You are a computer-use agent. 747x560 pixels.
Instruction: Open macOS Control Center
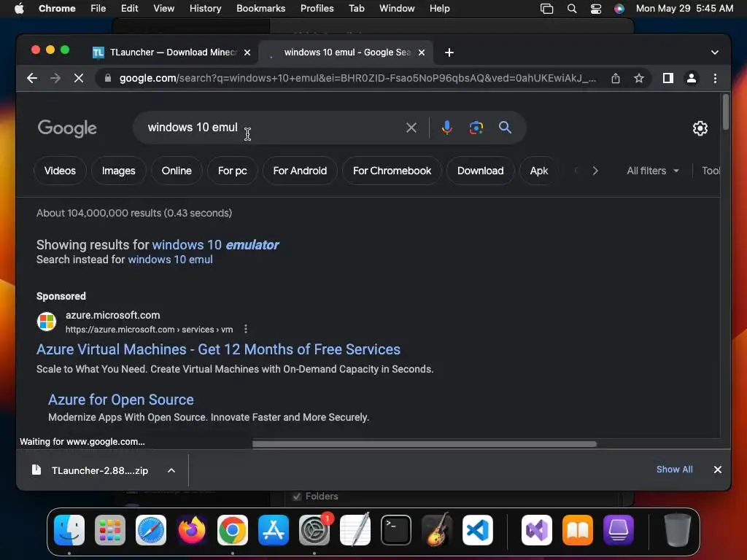tap(595, 9)
